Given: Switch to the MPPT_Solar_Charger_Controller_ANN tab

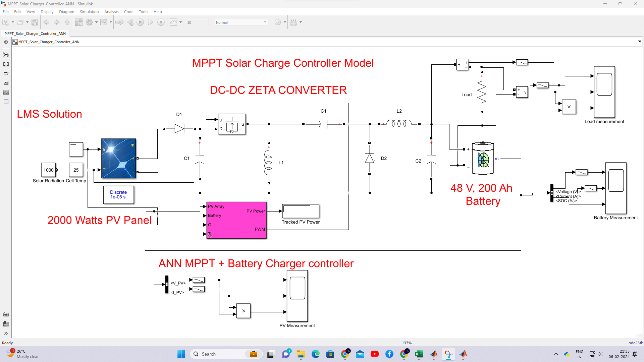Looking at the screenshot, I should pyautogui.click(x=35, y=33).
